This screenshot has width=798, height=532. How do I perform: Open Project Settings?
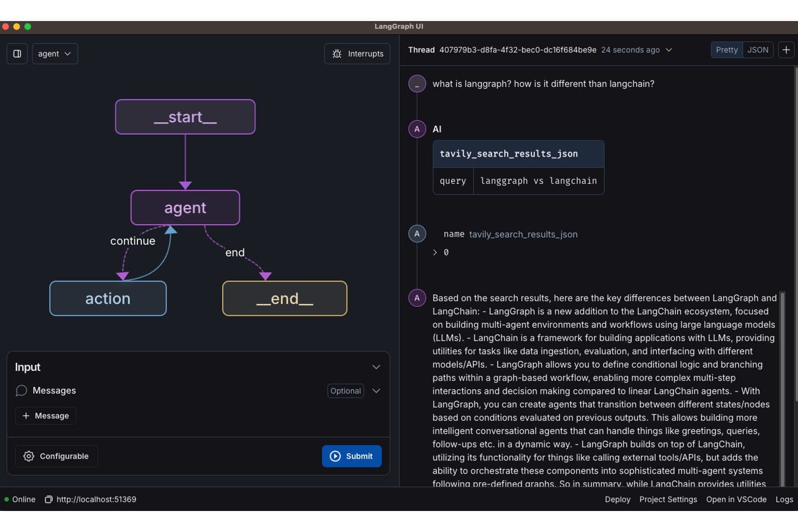coord(668,500)
